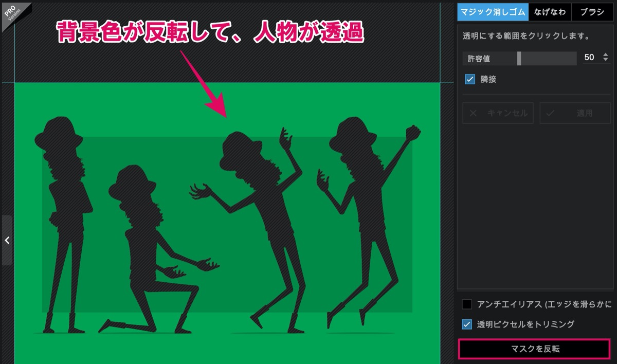Screen dimensions: 617x364
Task: Click the 許容値 slider handle
Action: [519, 58]
